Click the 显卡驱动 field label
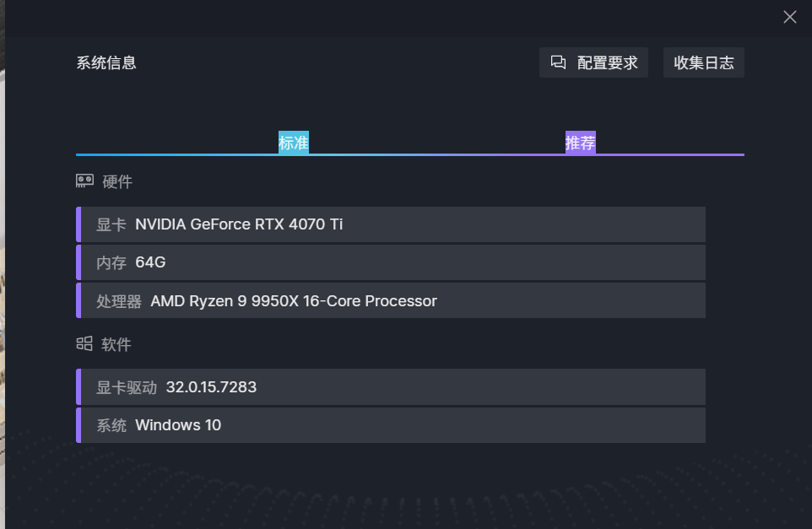 [x=126, y=387]
